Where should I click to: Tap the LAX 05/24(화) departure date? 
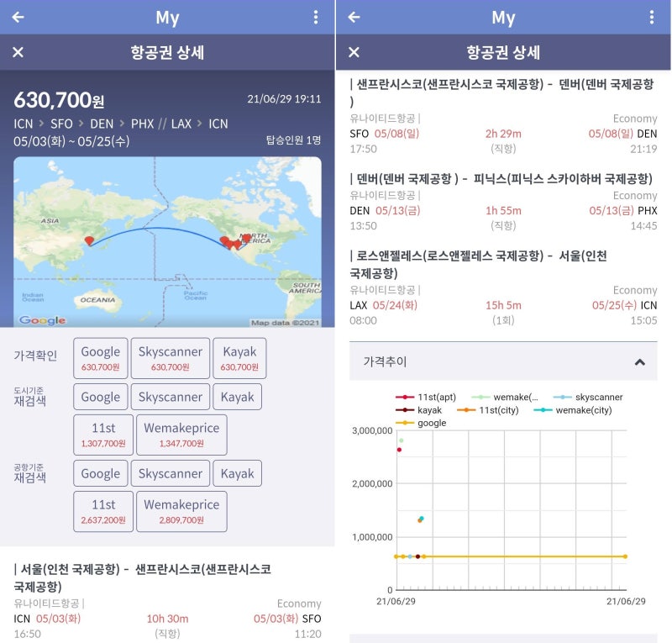pos(384,305)
